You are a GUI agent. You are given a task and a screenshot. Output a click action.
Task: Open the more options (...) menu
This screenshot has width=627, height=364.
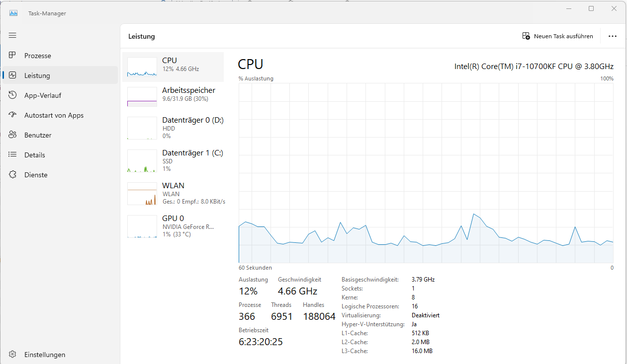click(x=612, y=36)
